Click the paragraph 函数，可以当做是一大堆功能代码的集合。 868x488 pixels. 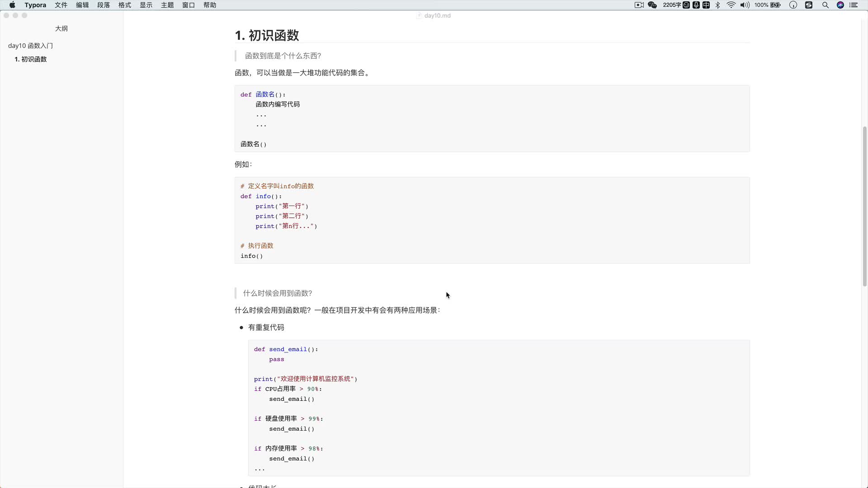(303, 73)
